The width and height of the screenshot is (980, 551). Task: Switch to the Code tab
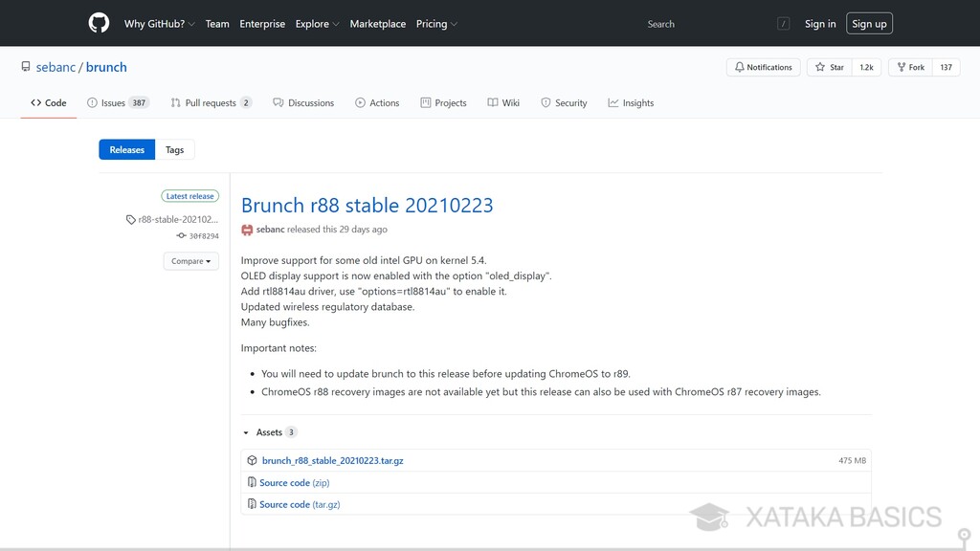48,102
